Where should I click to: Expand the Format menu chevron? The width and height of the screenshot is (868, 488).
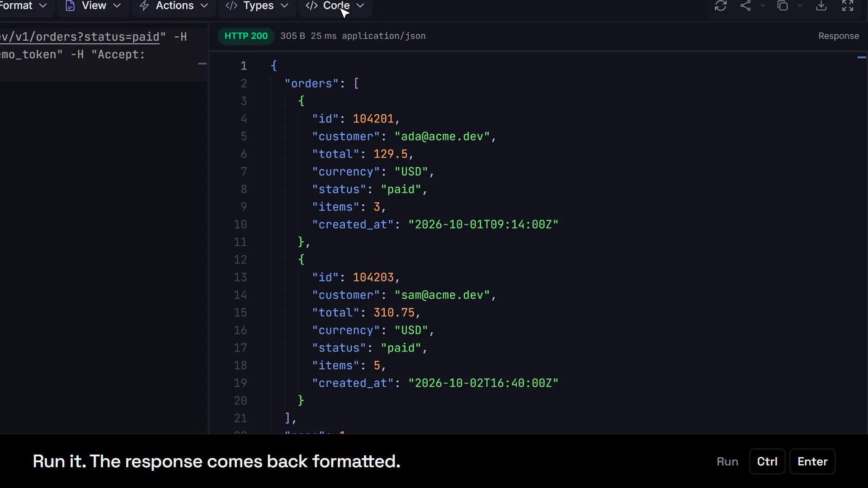(x=43, y=5)
